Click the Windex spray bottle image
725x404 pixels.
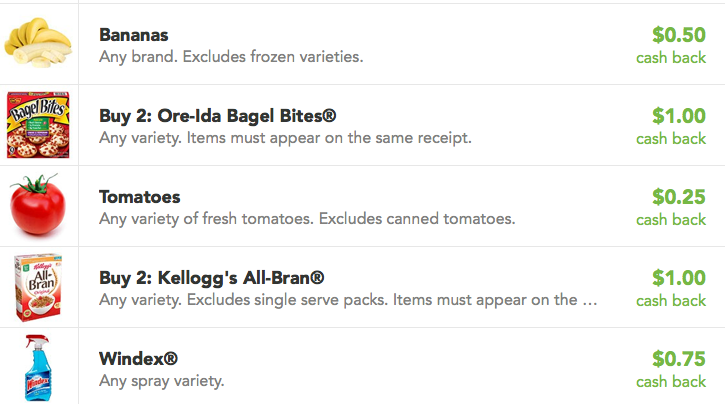(x=38, y=367)
